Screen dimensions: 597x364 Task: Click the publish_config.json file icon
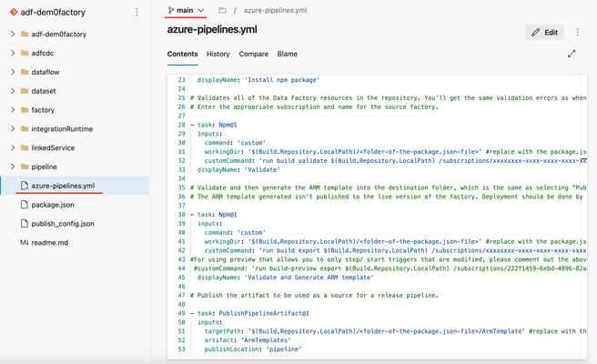click(x=25, y=224)
